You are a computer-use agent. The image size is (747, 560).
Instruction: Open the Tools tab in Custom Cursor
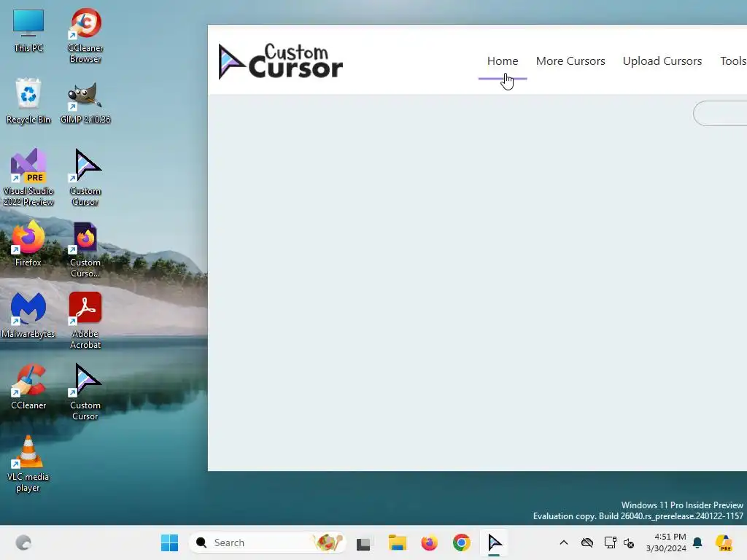click(733, 61)
